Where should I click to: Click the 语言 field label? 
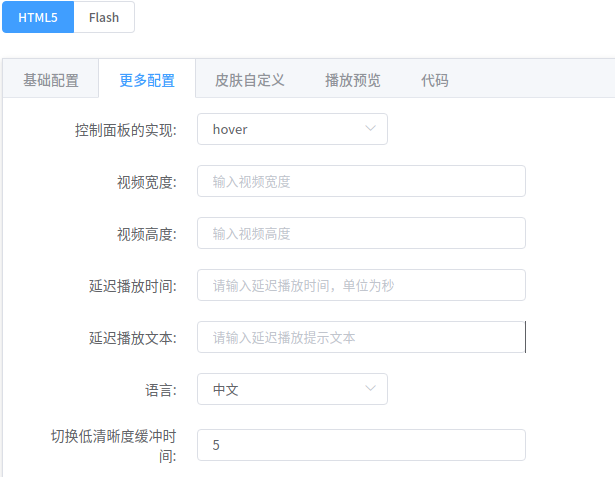click(161, 390)
